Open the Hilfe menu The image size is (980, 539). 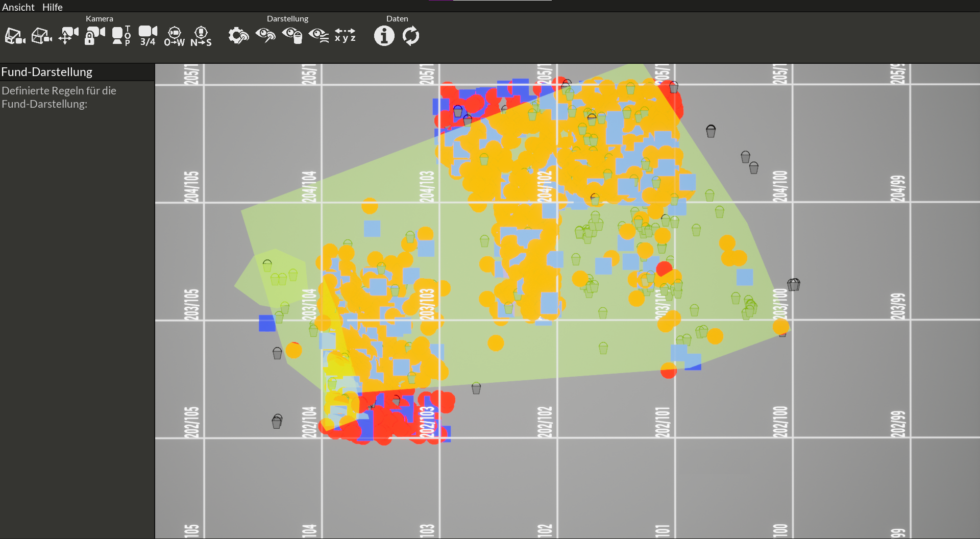pyautogui.click(x=52, y=7)
